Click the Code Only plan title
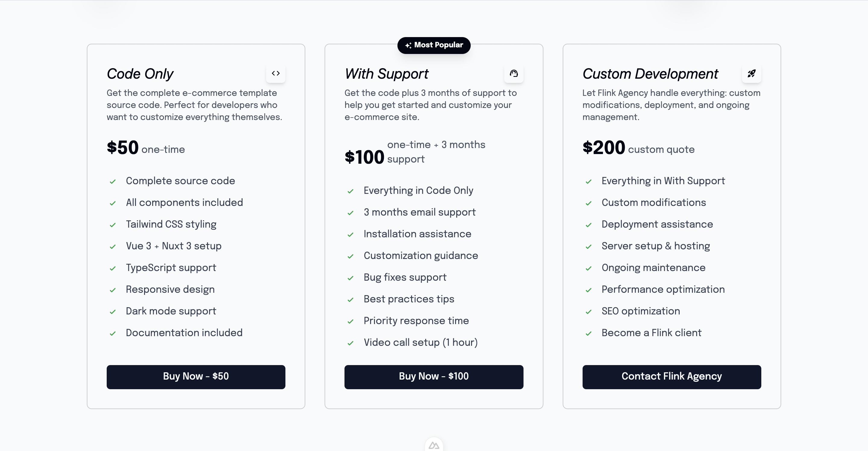 coord(140,74)
